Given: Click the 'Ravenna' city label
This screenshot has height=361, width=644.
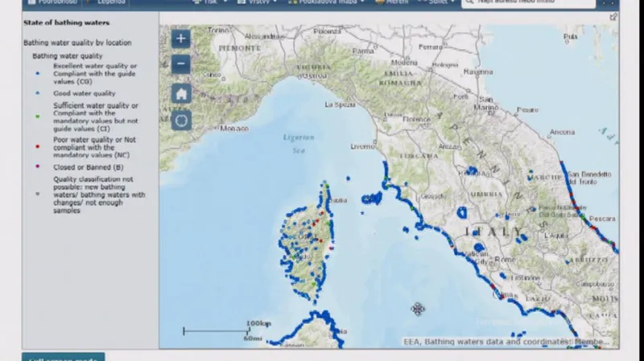Looking at the screenshot, I should [x=478, y=72].
